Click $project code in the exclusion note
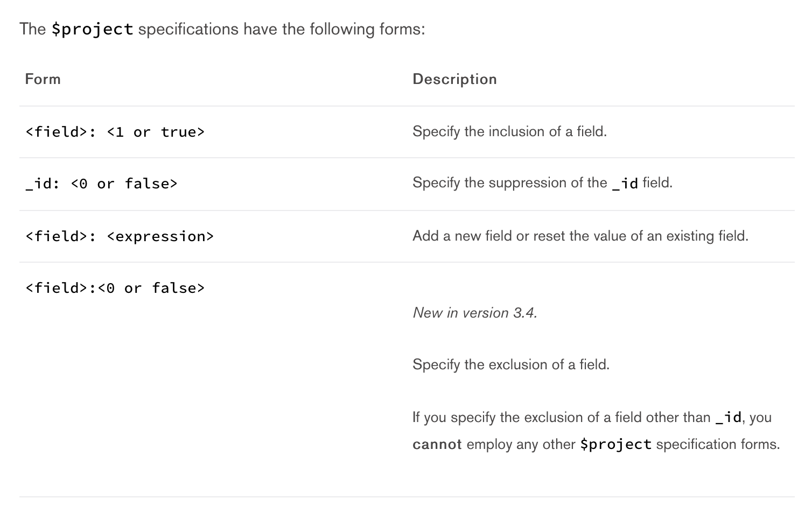812x520 pixels. [616, 445]
